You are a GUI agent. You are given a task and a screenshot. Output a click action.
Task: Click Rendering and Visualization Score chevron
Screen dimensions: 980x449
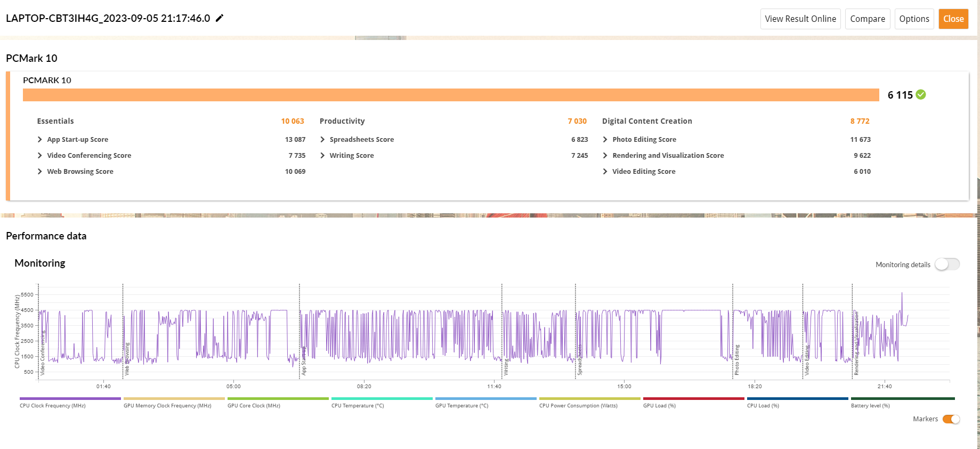(605, 155)
